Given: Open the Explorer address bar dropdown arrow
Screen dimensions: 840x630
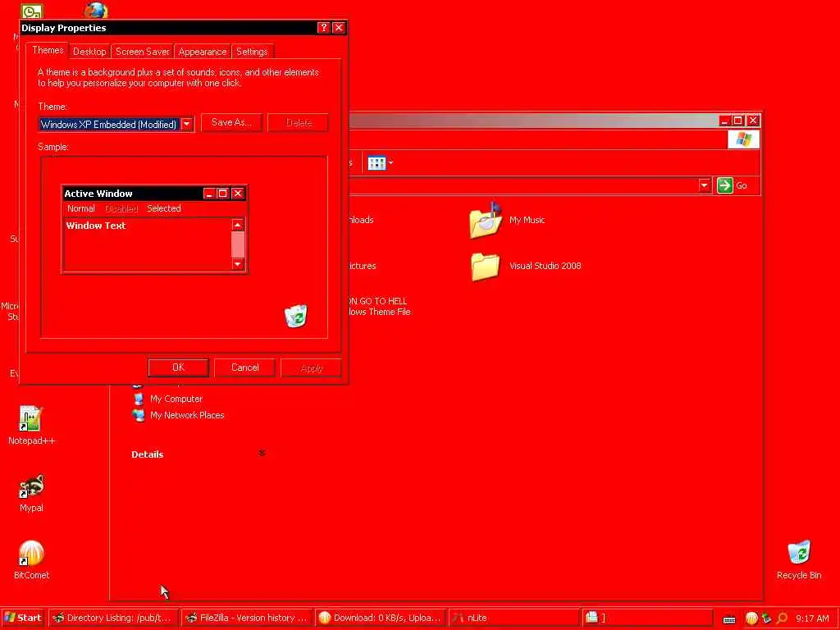Looking at the screenshot, I should click(705, 185).
